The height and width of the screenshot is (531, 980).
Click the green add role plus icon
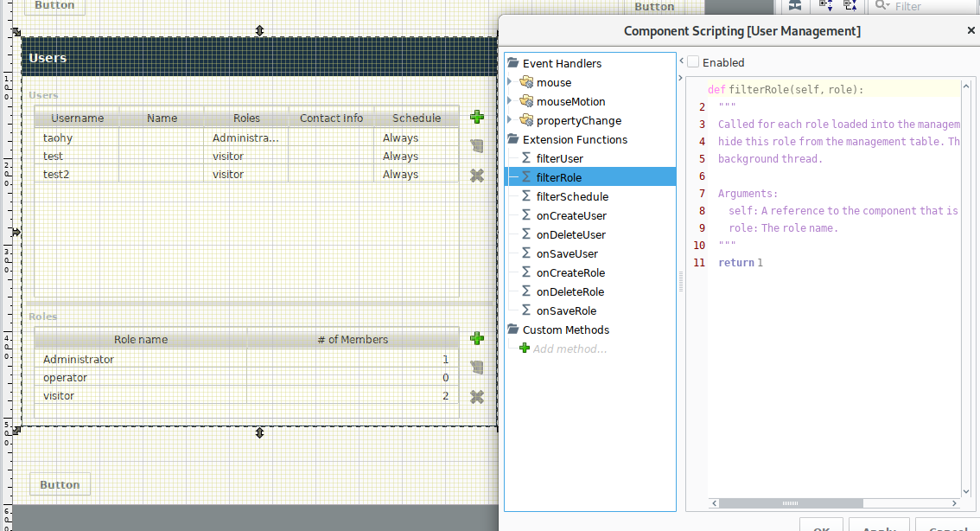pos(476,338)
